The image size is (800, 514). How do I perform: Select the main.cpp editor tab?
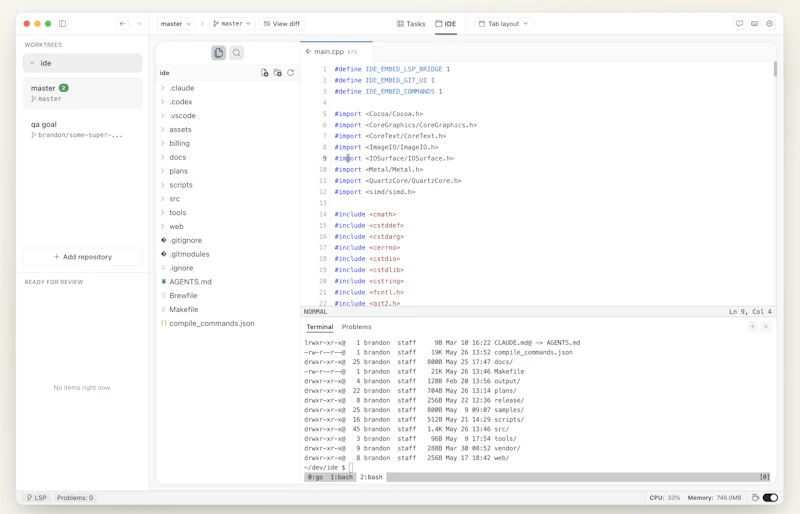tap(336, 52)
